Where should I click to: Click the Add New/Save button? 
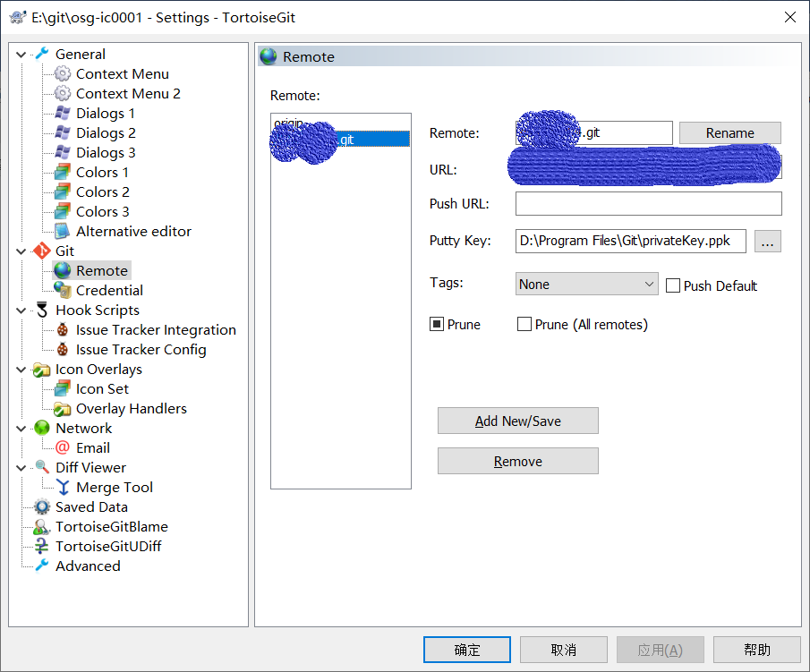[517, 421]
